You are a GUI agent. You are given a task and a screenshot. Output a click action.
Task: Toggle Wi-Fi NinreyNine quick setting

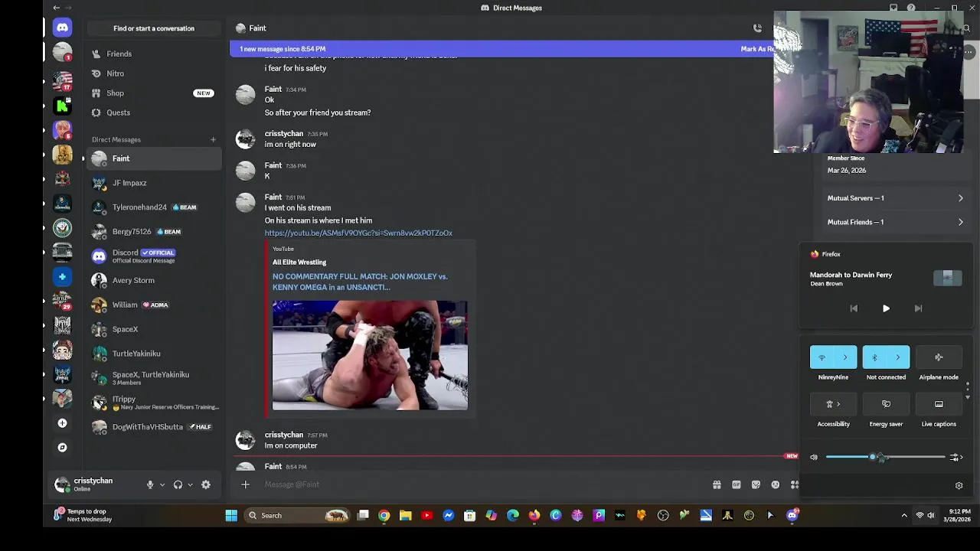822,357
